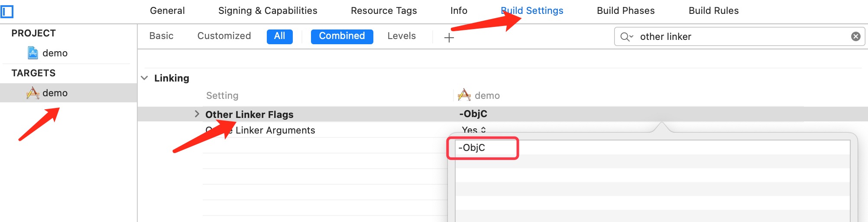
Task: Focus the other linker search field
Action: 743,37
